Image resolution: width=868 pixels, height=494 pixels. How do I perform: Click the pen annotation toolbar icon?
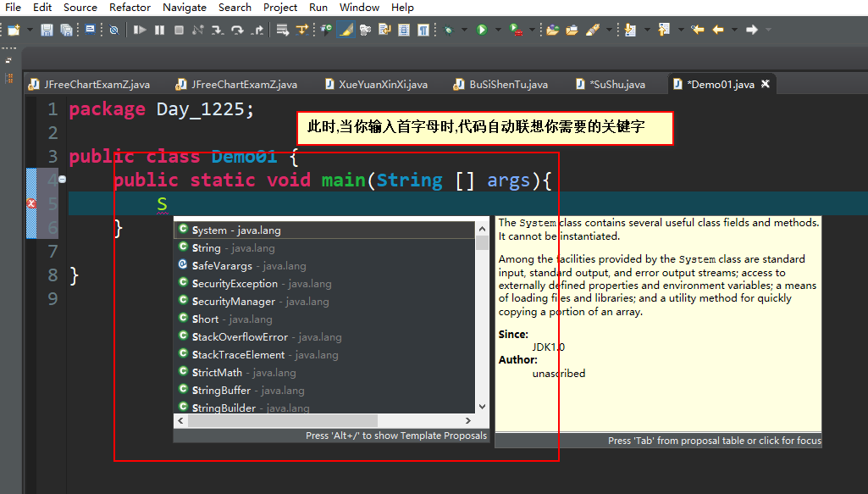(x=592, y=30)
